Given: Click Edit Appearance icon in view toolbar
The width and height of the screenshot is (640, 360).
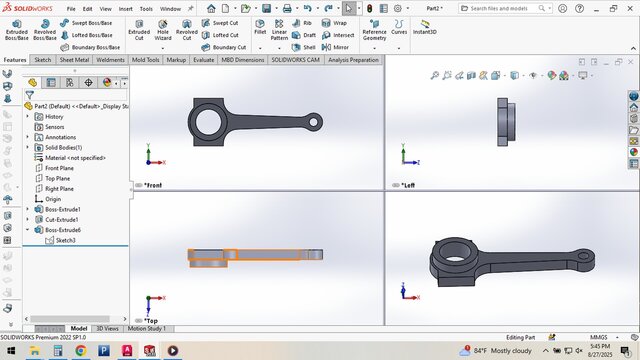Looking at the screenshot, I should click(552, 76).
